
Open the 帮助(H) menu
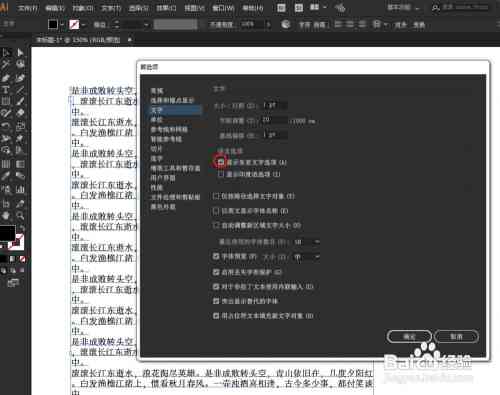pyautogui.click(x=252, y=7)
